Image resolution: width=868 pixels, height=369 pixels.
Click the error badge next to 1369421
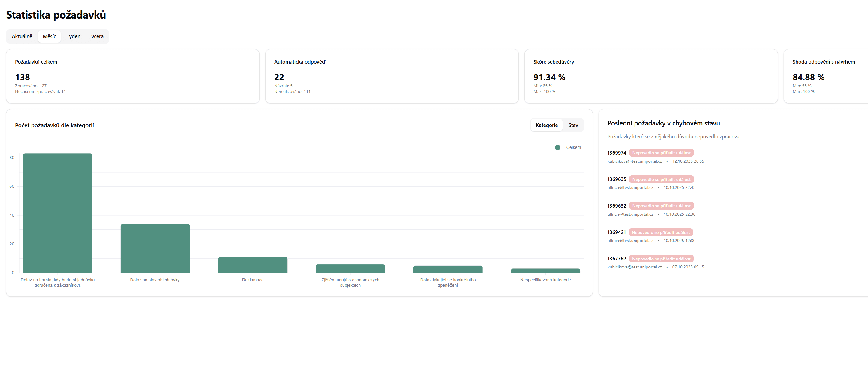click(660, 232)
